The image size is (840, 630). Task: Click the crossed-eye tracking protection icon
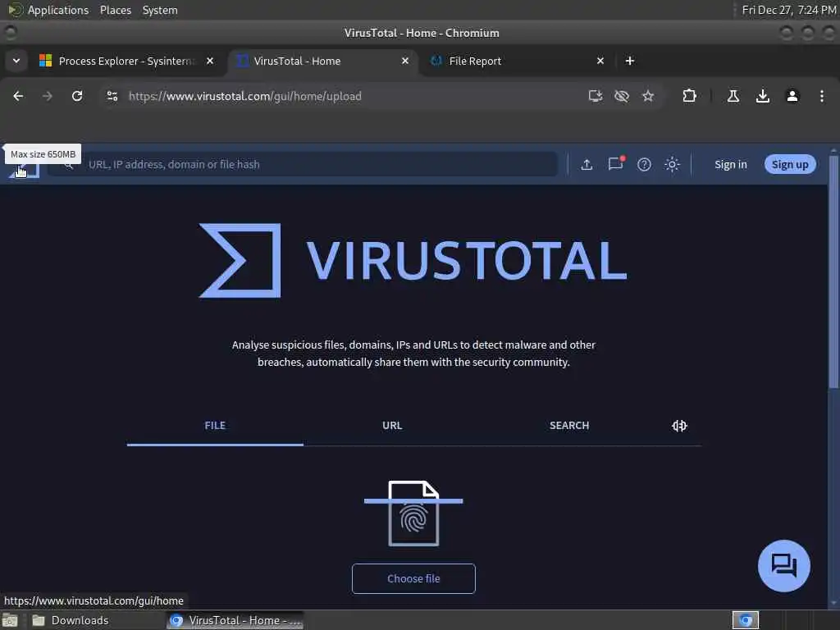(x=622, y=96)
